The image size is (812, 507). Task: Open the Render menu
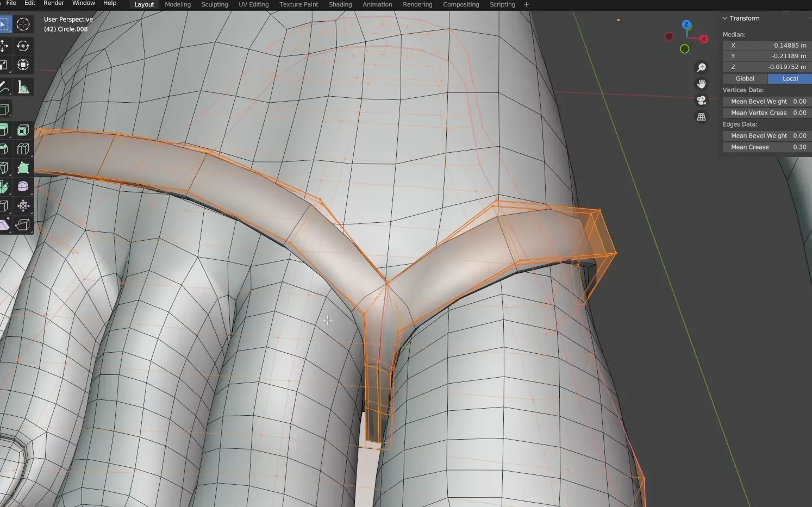pos(54,4)
